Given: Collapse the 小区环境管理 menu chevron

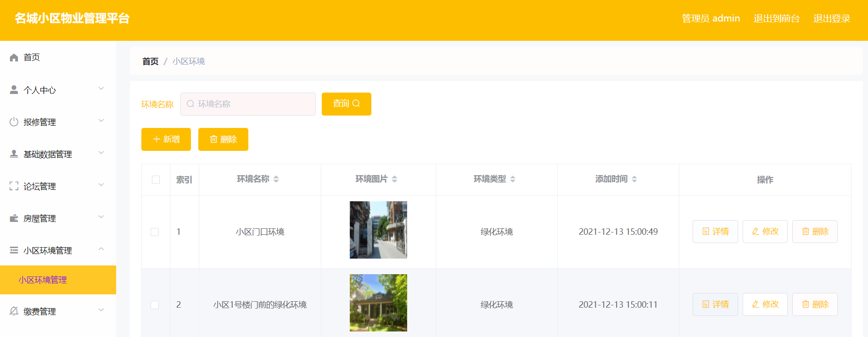Looking at the screenshot, I should pyautogui.click(x=101, y=249).
